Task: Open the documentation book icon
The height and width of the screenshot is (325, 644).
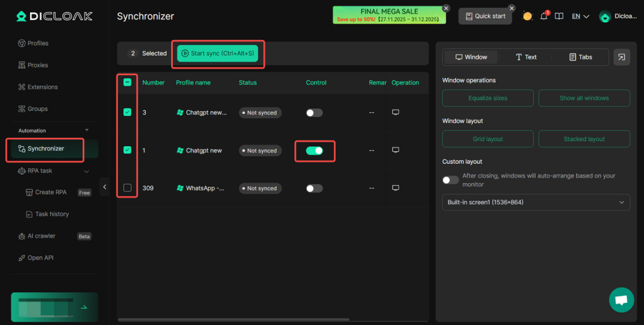Action: pyautogui.click(x=558, y=16)
